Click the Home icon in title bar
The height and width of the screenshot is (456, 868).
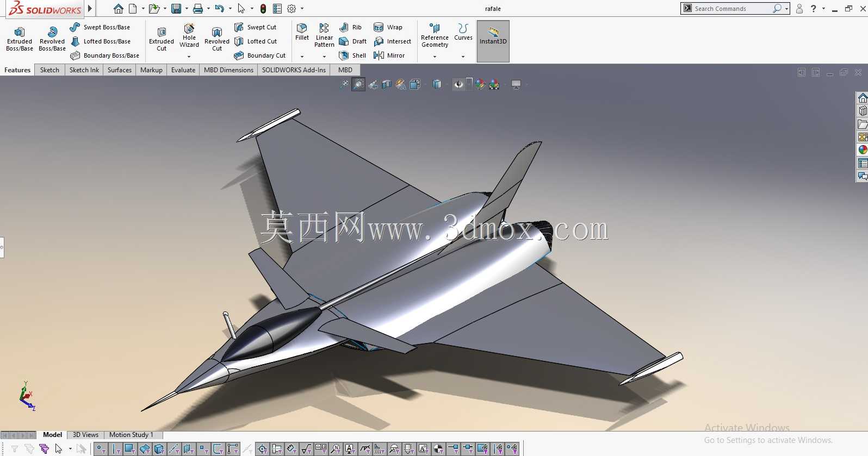pos(118,9)
